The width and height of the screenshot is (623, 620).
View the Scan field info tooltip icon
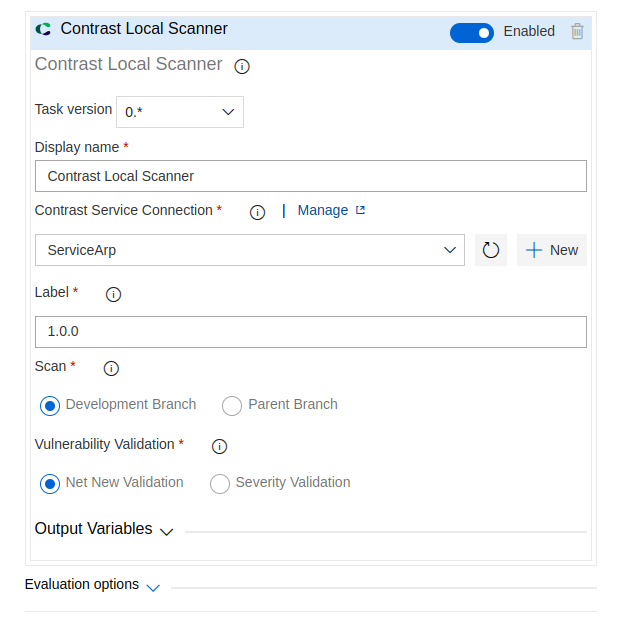click(111, 368)
